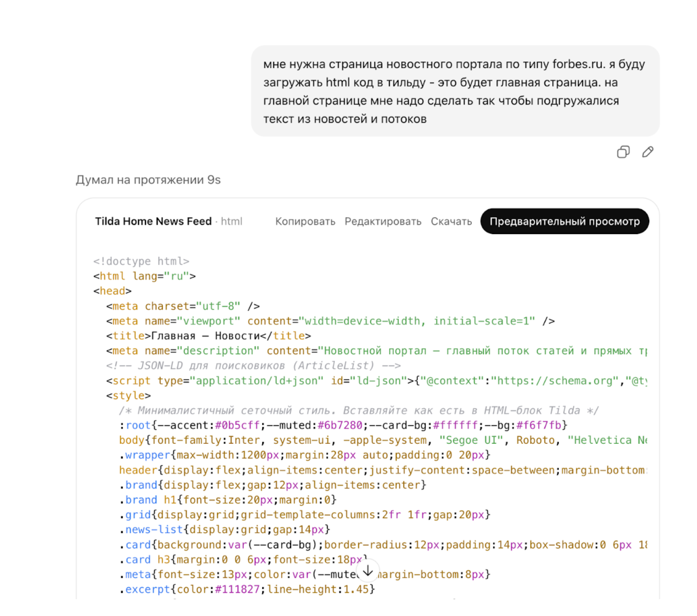This screenshot has width=697, height=616.
Task: Select the Tilda Home News Feed title
Action: click(153, 221)
